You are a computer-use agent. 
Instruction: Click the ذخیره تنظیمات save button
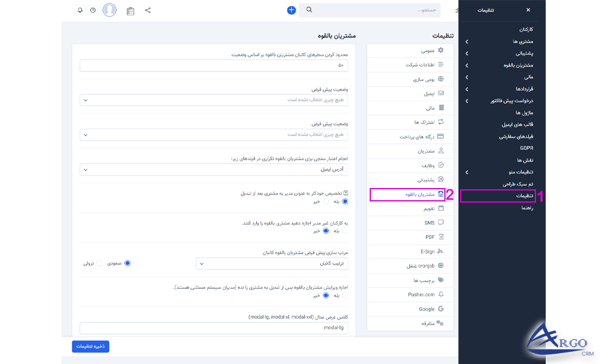coord(90,346)
